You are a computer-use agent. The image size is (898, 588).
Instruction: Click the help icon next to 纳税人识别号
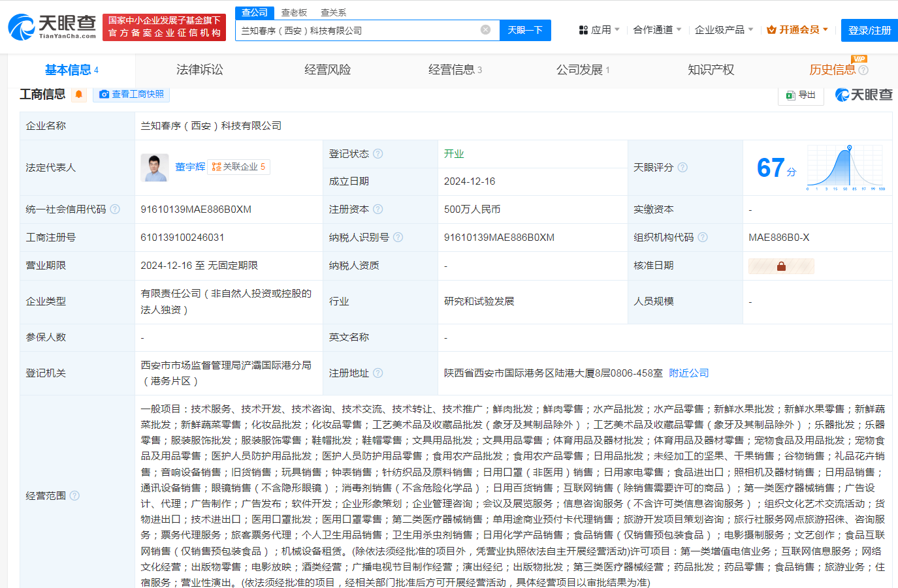(398, 238)
